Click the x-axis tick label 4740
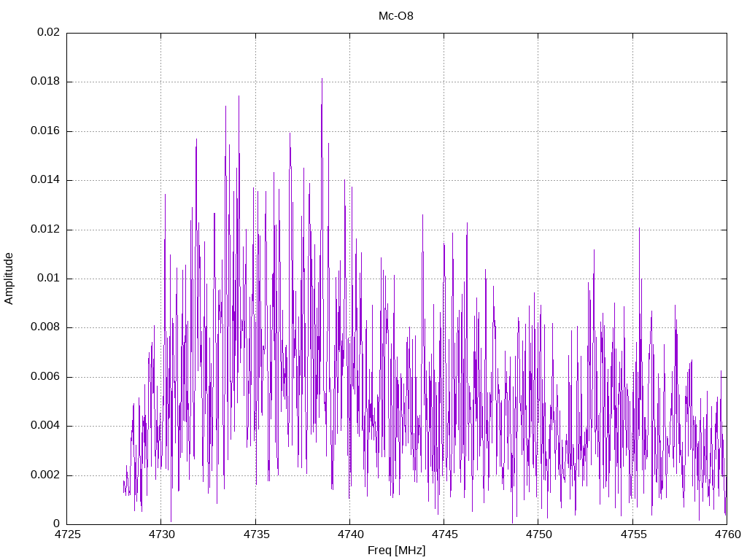Viewport: 747px width, 560px height. coord(350,534)
